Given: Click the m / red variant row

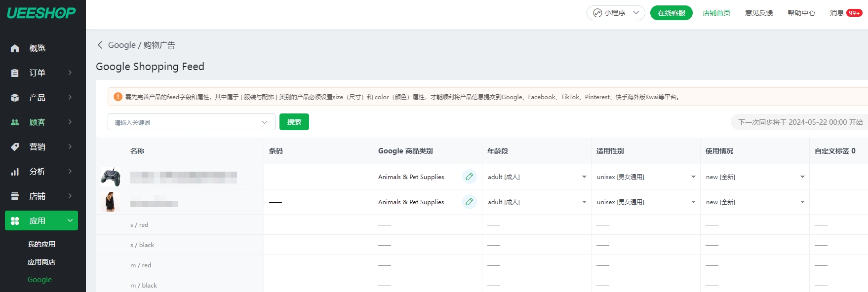Looking at the screenshot, I should pyautogui.click(x=482, y=265).
